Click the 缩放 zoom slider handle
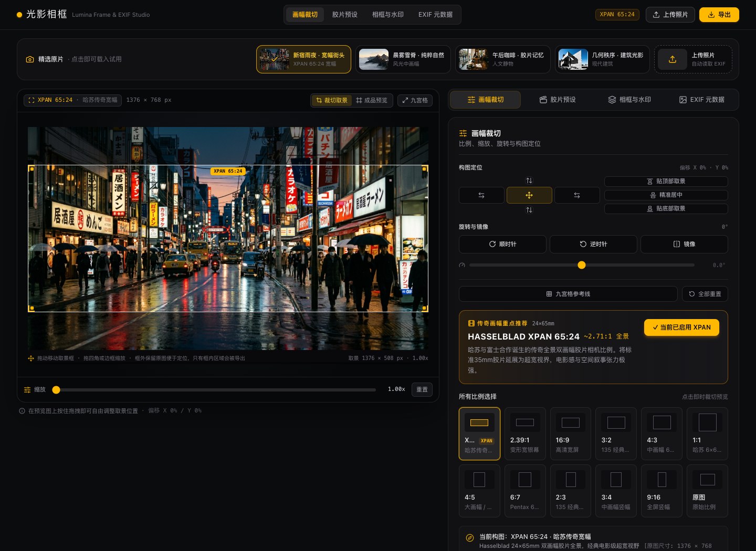 pyautogui.click(x=56, y=389)
